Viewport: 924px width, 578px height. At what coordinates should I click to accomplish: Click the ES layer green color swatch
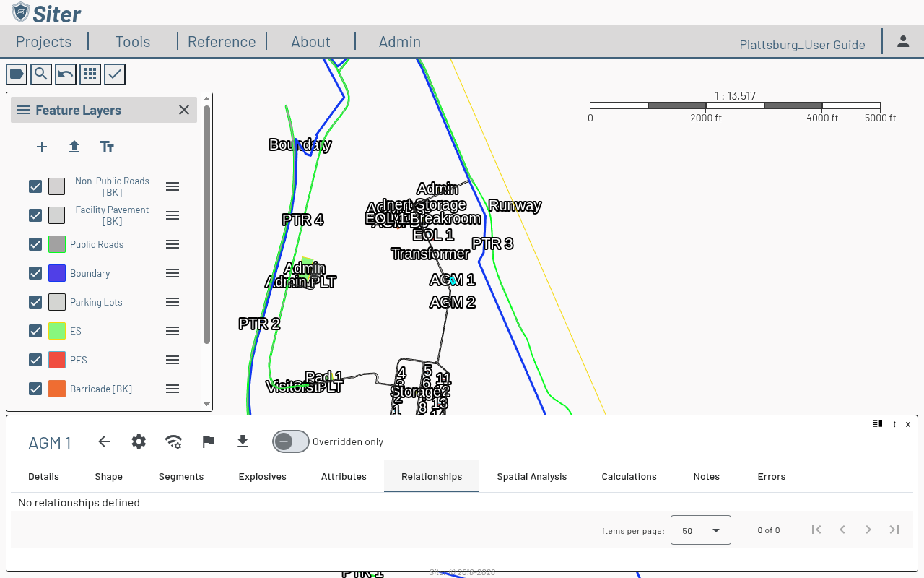[x=57, y=331]
